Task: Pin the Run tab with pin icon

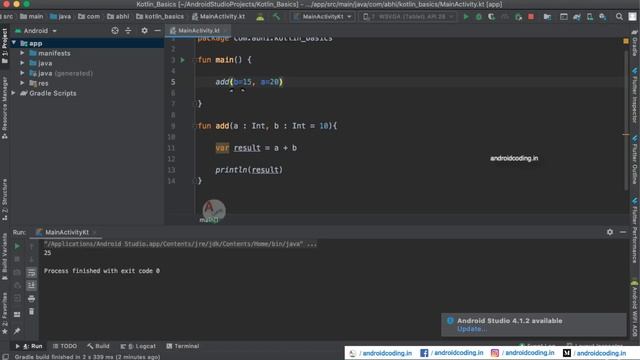Action: pos(17,331)
